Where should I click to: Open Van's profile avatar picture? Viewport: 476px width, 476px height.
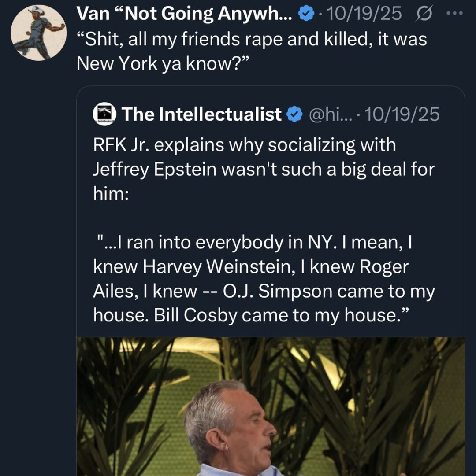(x=38, y=33)
